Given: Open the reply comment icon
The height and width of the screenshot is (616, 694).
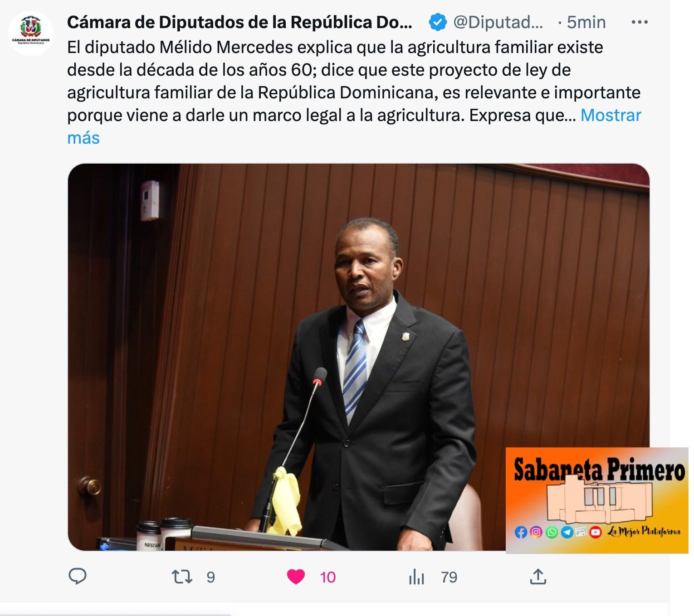Looking at the screenshot, I should tap(77, 577).
